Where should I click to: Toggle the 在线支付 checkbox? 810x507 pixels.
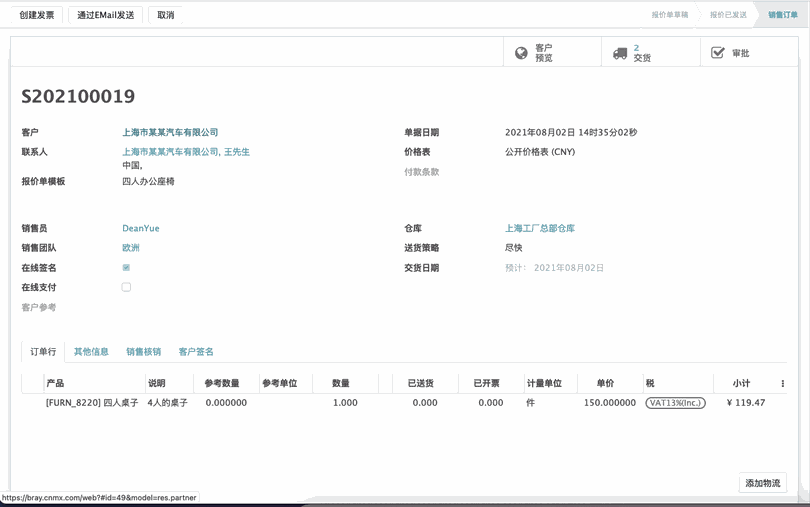pos(126,287)
